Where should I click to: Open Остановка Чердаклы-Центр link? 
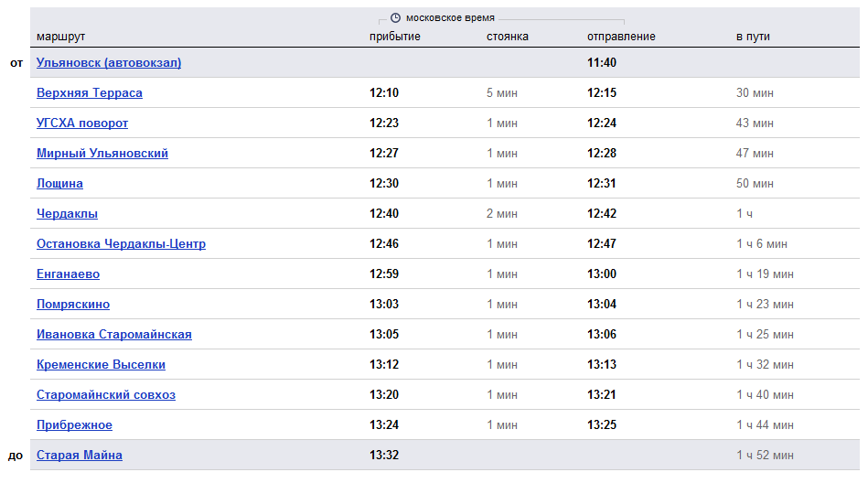(121, 244)
